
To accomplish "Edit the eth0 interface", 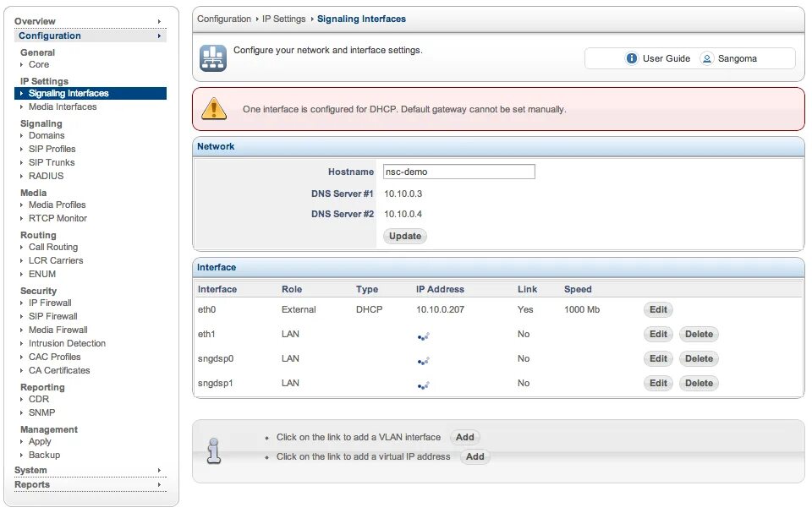I will (658, 309).
